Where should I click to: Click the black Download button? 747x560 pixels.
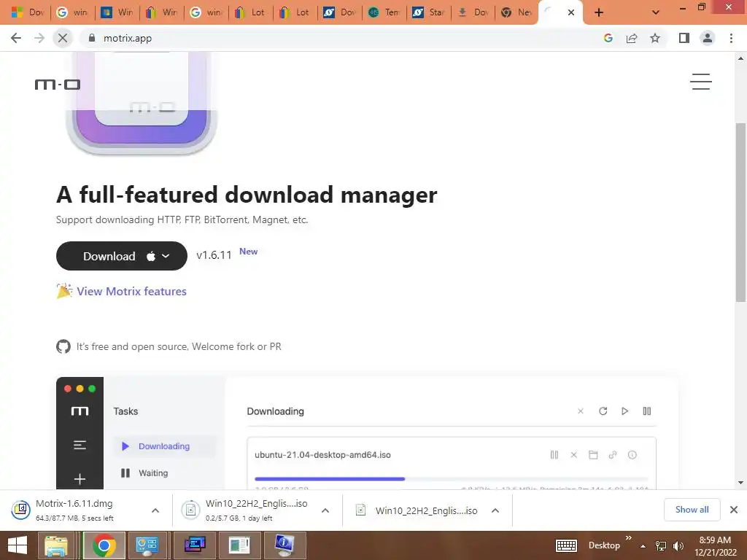click(x=122, y=256)
